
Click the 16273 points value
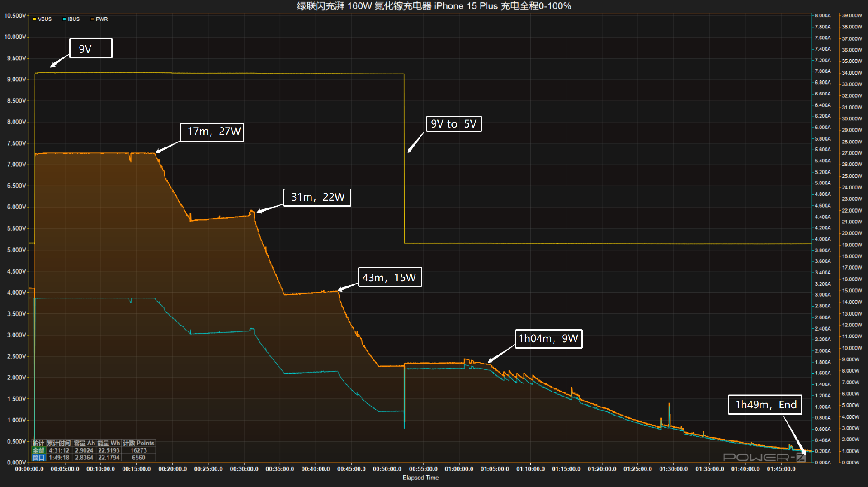138,450
